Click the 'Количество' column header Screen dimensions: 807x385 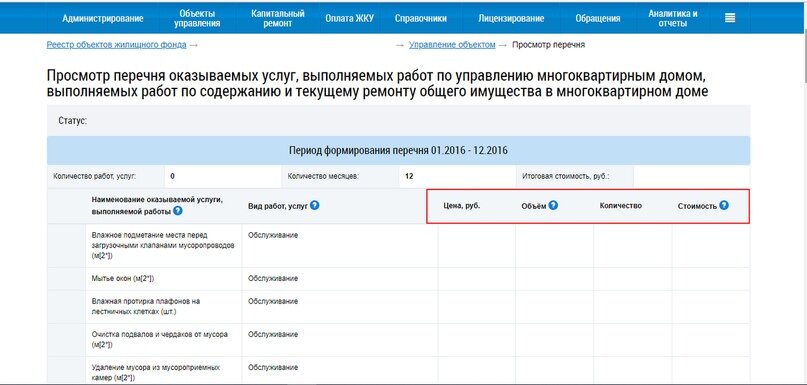621,205
